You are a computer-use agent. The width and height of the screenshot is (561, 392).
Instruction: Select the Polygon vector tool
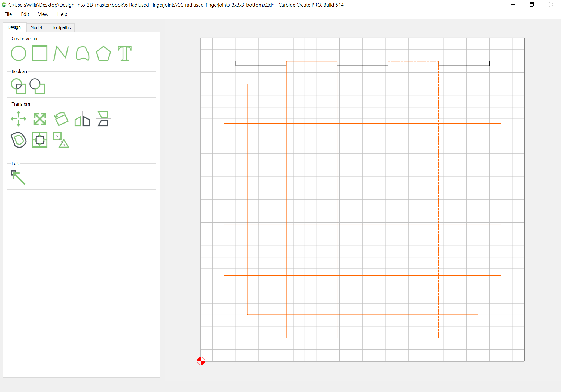(x=103, y=53)
